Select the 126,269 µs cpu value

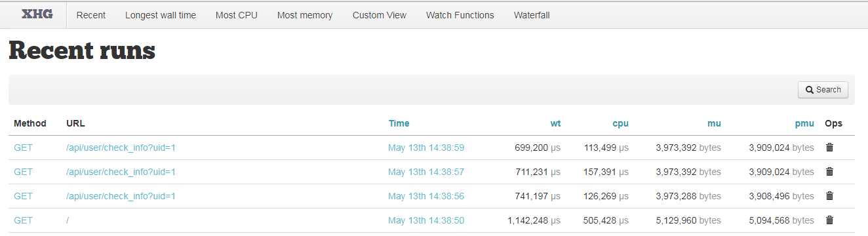[x=606, y=196]
